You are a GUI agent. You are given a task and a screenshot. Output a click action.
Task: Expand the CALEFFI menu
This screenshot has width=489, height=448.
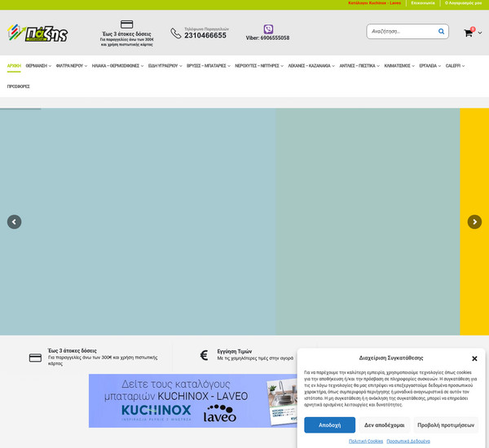coord(455,66)
